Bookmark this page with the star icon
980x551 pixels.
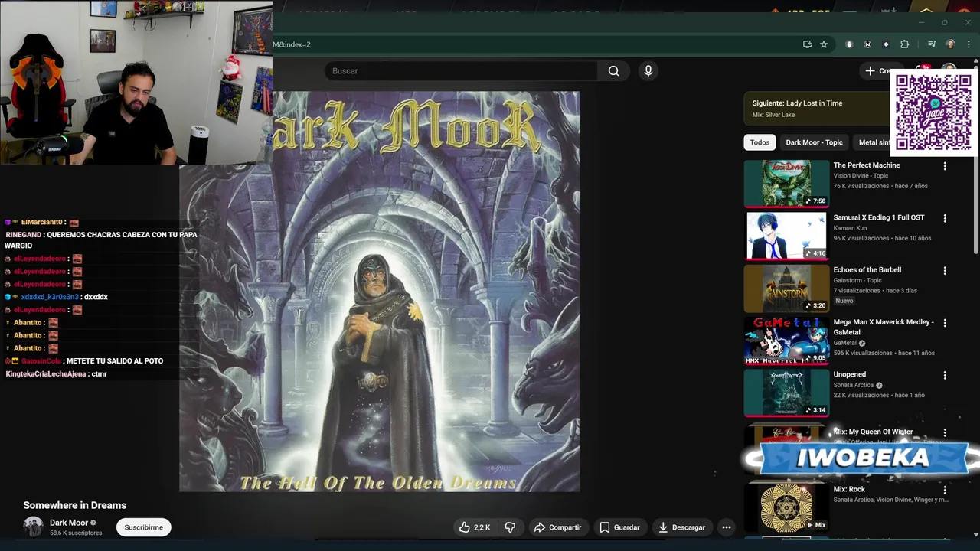pyautogui.click(x=824, y=44)
